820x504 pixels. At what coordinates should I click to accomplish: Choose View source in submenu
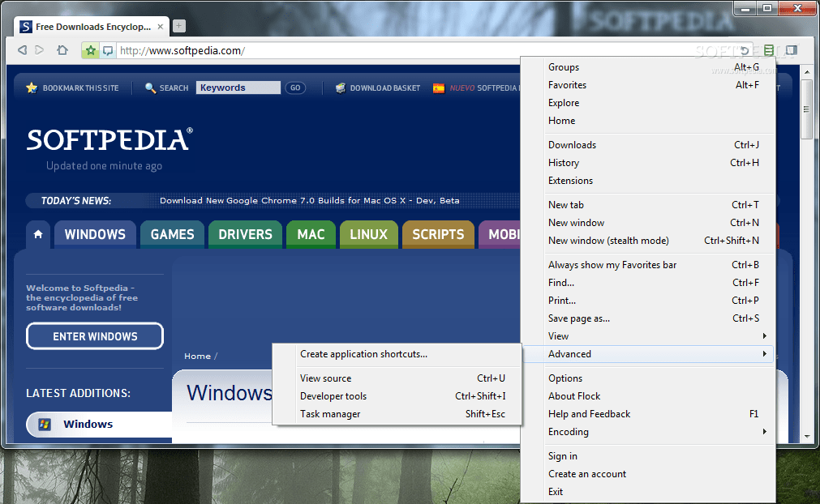[397, 378]
